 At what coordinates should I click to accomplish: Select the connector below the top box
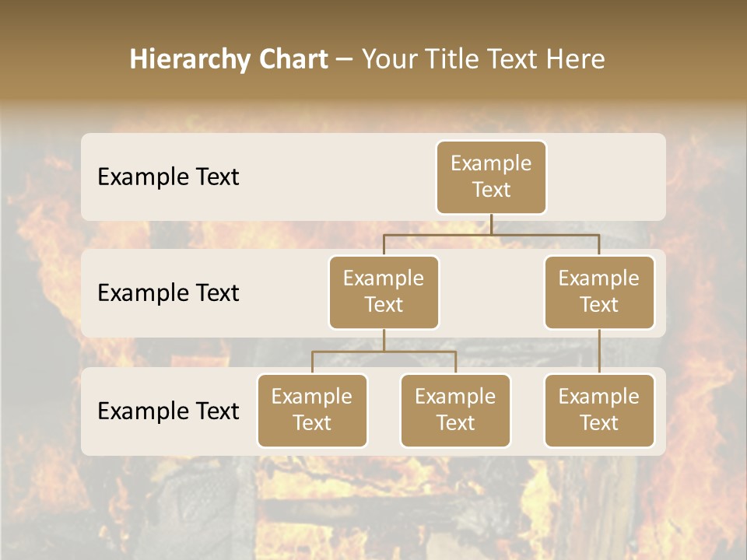pyautogui.click(x=491, y=226)
